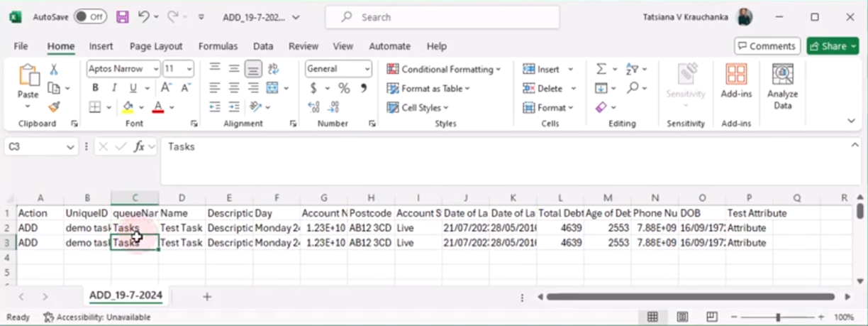Toggle the AutoSave switch

[90, 17]
